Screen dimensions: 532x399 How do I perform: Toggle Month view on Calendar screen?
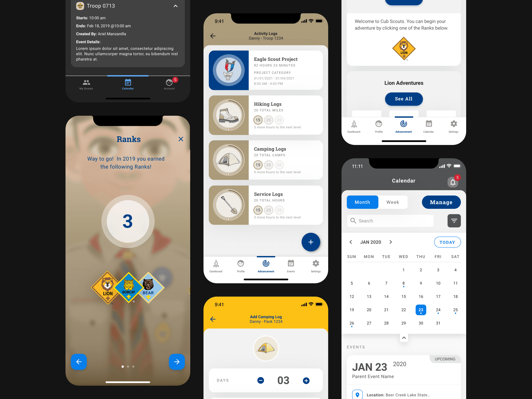click(x=362, y=202)
